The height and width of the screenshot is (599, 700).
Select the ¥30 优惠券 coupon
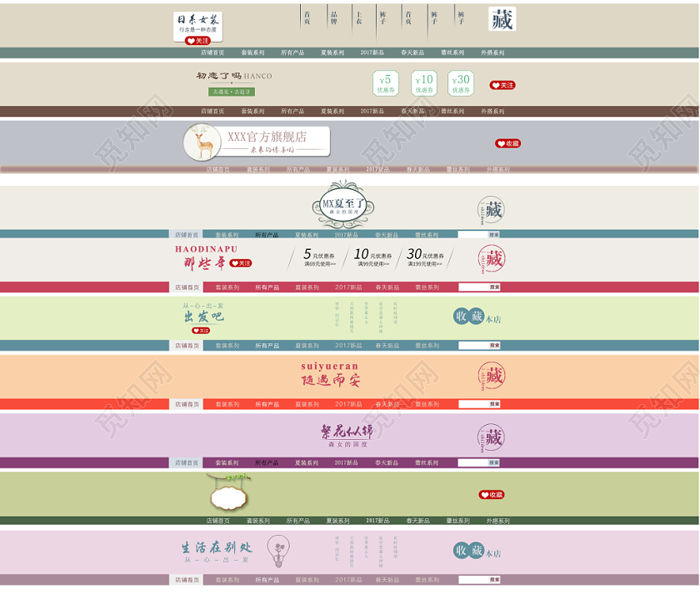(461, 83)
